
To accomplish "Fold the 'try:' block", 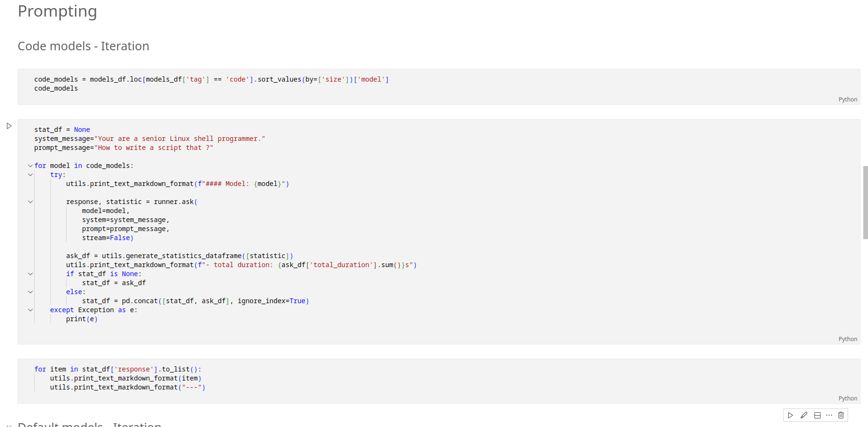I will point(30,175).
